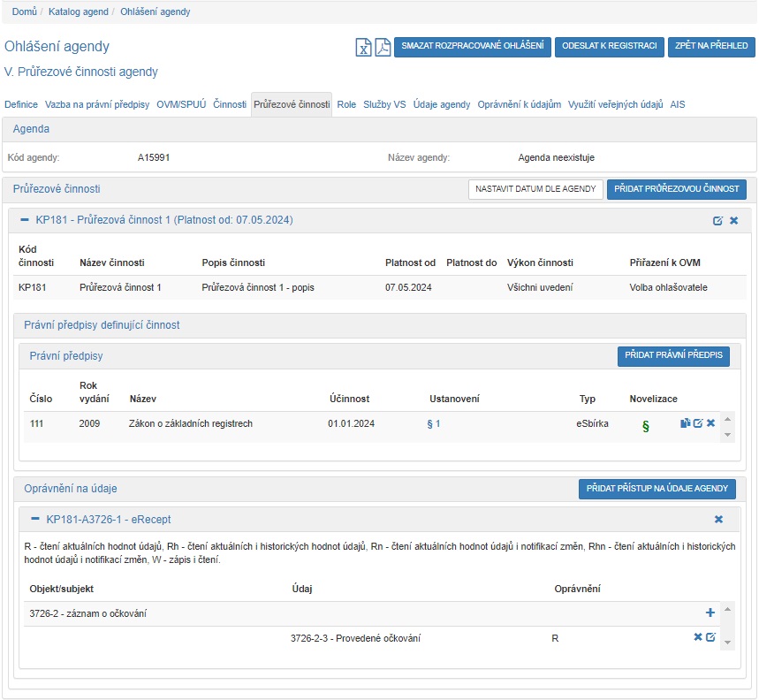Collapse the KP181-A3726-1 eRecept section
This screenshot has width=759, height=700.
[35, 520]
